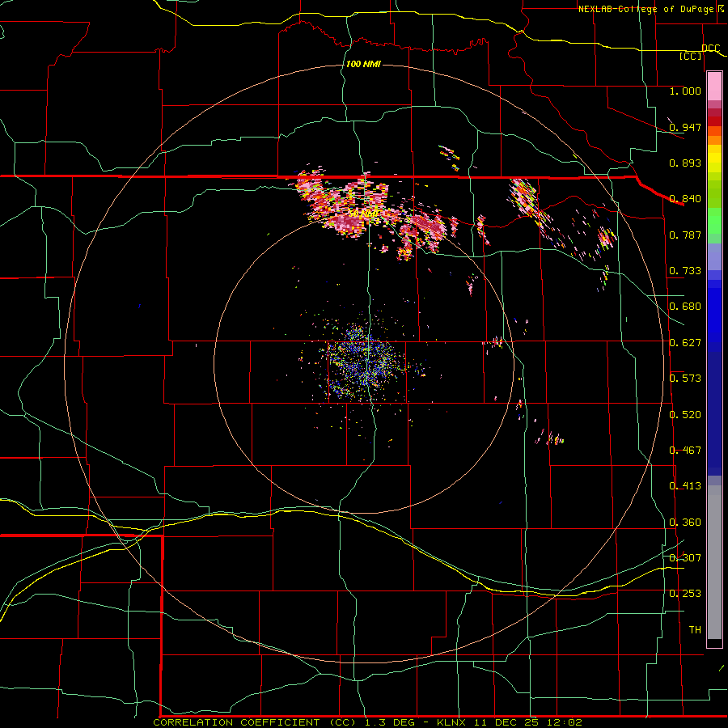Click the 0.467 scale value
Image resolution: width=728 pixels, height=728 pixels.
click(x=685, y=451)
